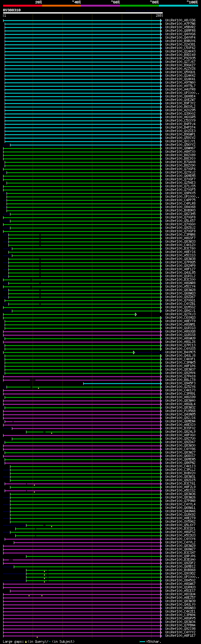This screenshot has height=644, width=201.
Task: Click the cyan ~100% identity legend segment
Action: pos(178,6)
